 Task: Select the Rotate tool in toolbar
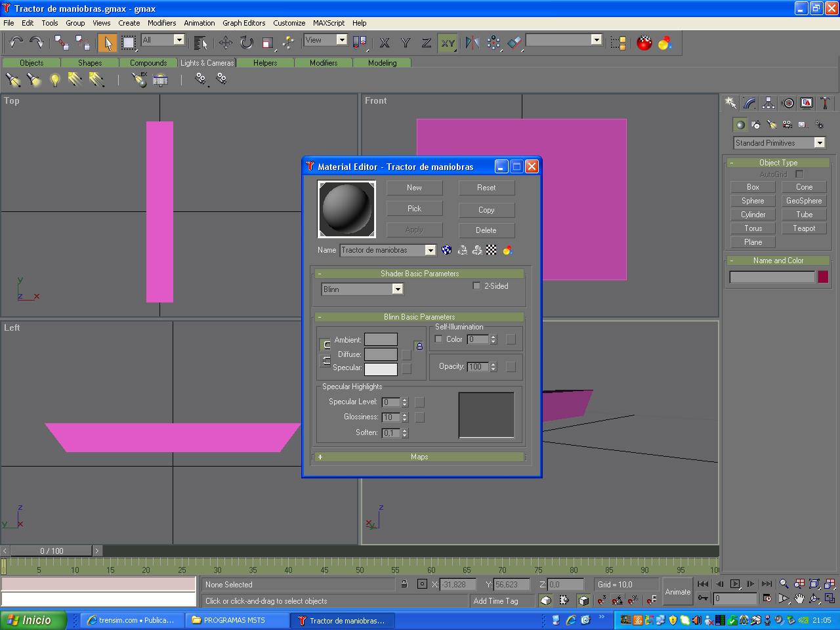point(246,43)
